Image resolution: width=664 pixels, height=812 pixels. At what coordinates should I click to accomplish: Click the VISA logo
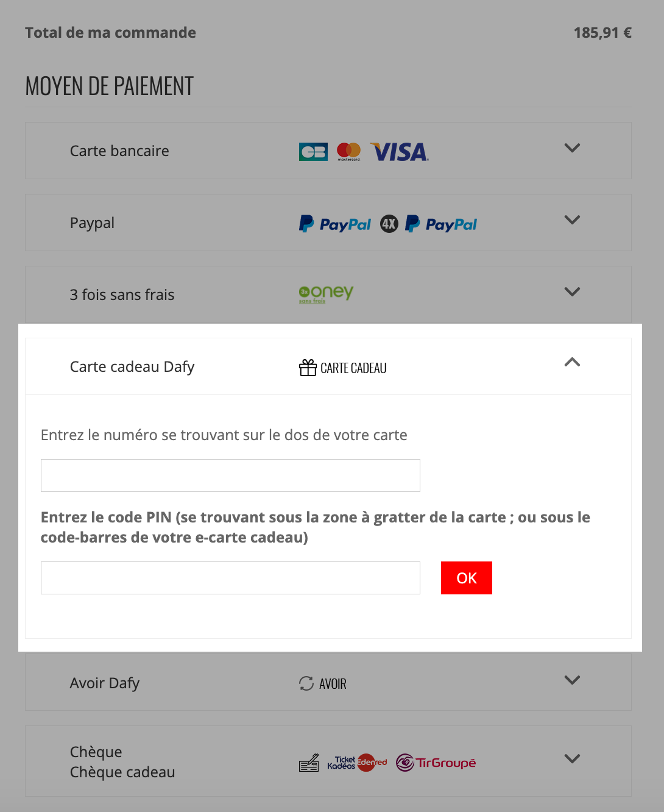pyautogui.click(x=400, y=152)
